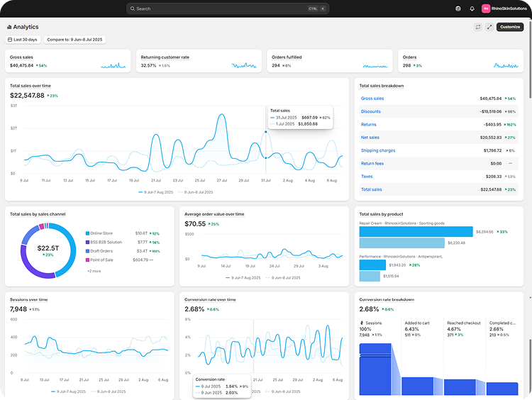The width and height of the screenshot is (532, 400).
Task: Click the Draft Orders color swatch
Action: click(x=87, y=251)
